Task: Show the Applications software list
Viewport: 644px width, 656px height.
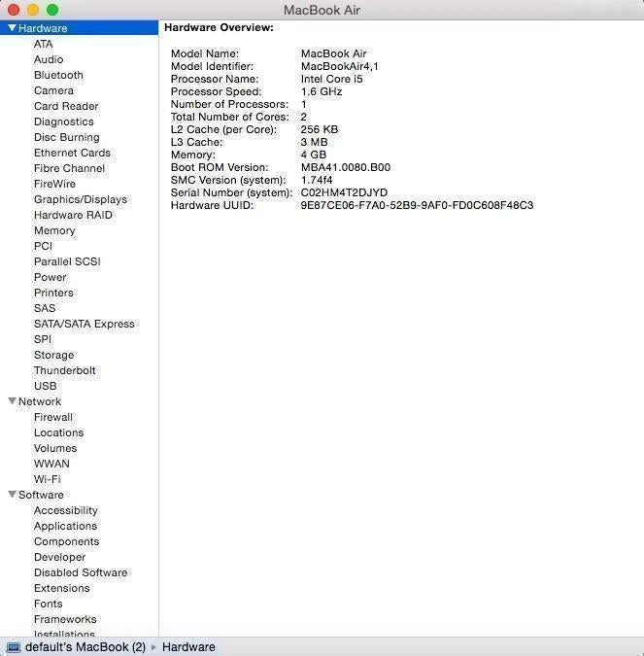Action: tap(65, 526)
